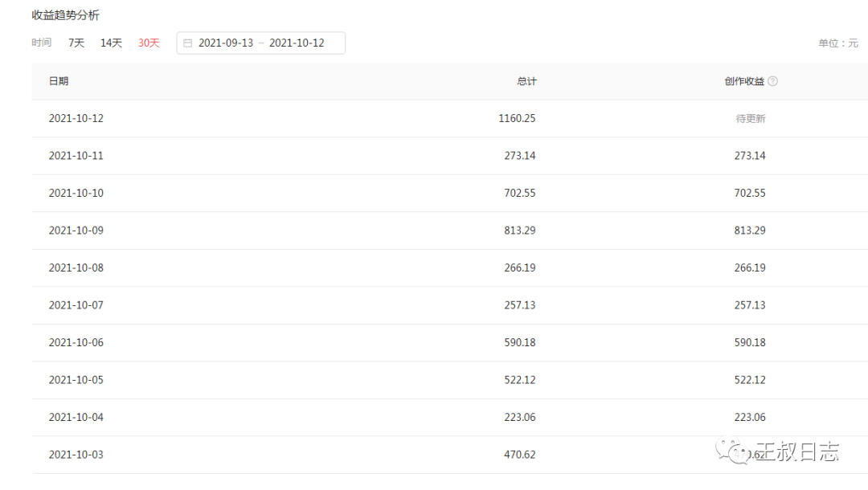Screen dimensions: 868x490
Task: Select the 2021-10-09 date cell
Action: [76, 231]
